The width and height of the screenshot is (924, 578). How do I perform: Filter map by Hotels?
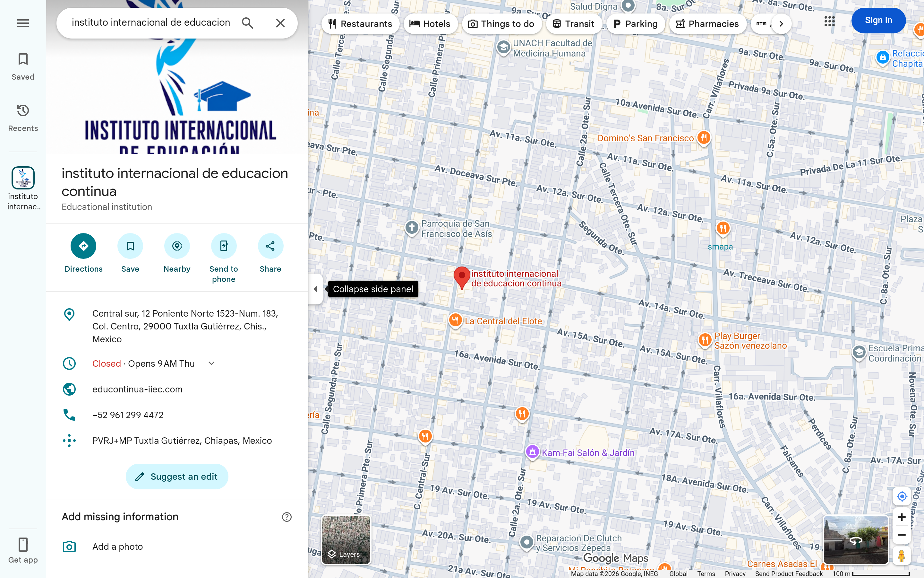pyautogui.click(x=430, y=24)
